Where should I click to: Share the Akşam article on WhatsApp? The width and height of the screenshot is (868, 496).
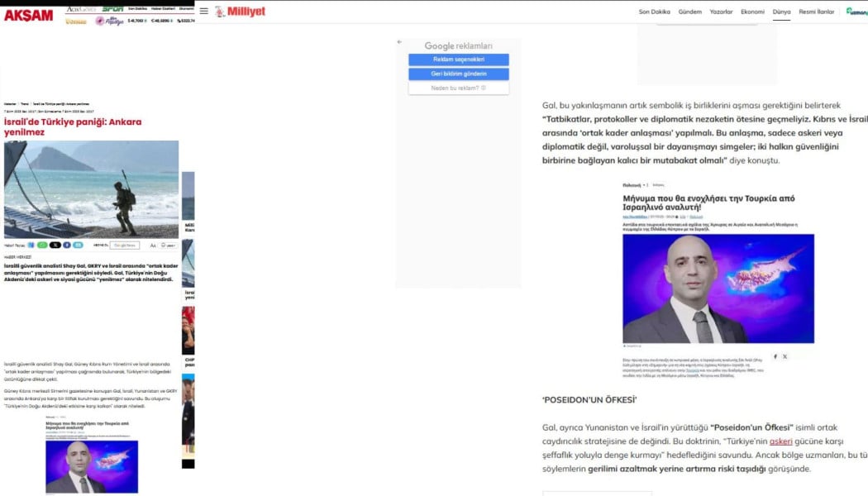click(x=42, y=246)
